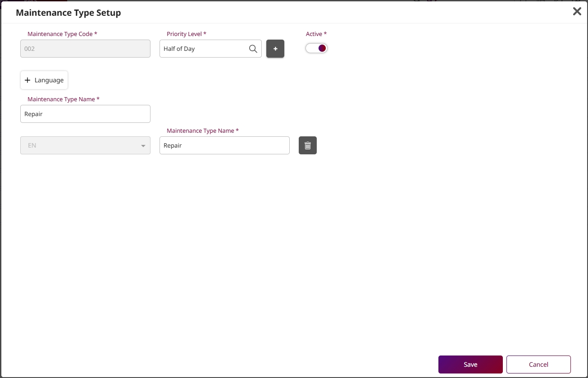Click Maintenance Type Name label under Language button
Screen dimensions: 588x378
tap(63, 99)
